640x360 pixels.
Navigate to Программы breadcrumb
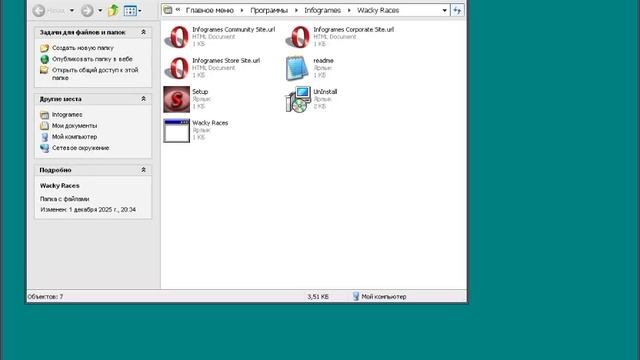(x=269, y=10)
